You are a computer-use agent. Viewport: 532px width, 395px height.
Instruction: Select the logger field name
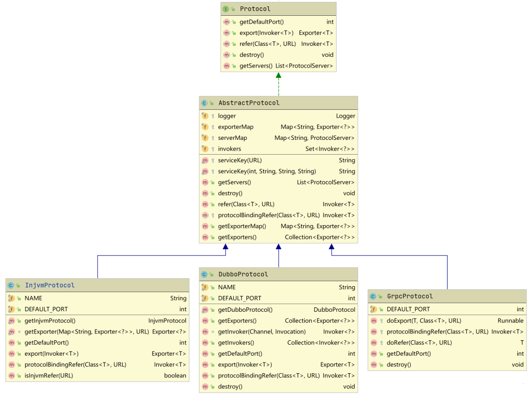(227, 116)
